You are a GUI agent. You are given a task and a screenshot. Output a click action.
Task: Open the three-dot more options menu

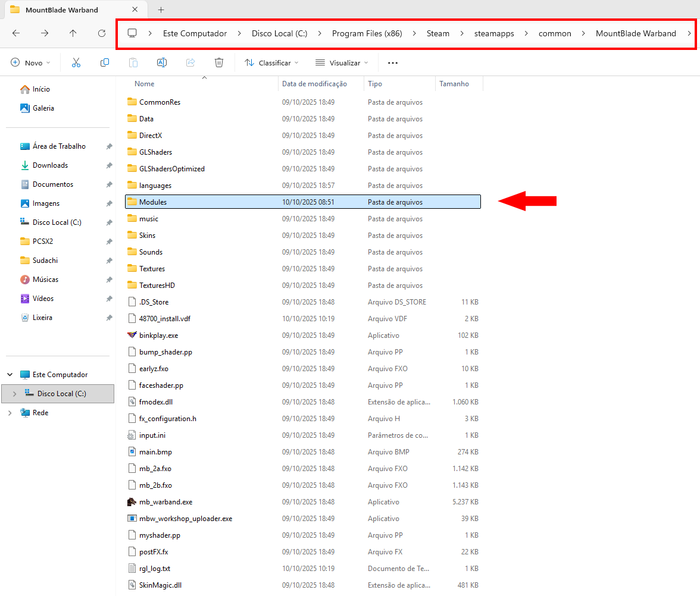point(393,63)
